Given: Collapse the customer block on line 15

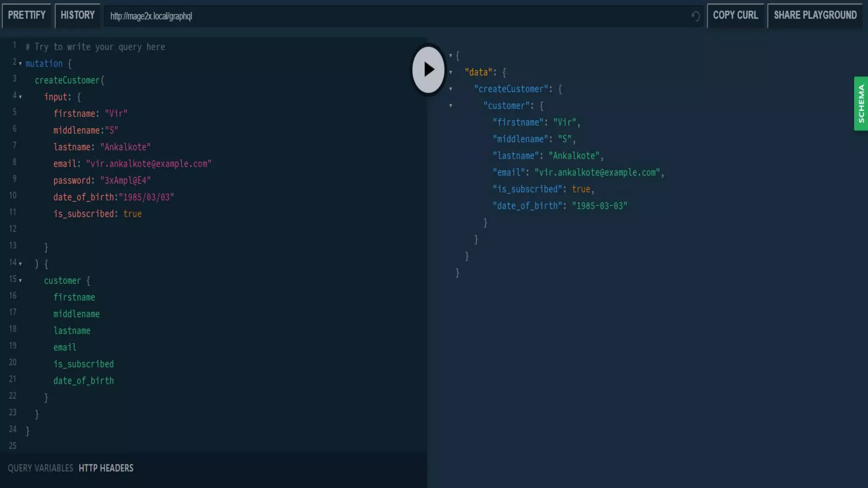Looking at the screenshot, I should coord(20,280).
